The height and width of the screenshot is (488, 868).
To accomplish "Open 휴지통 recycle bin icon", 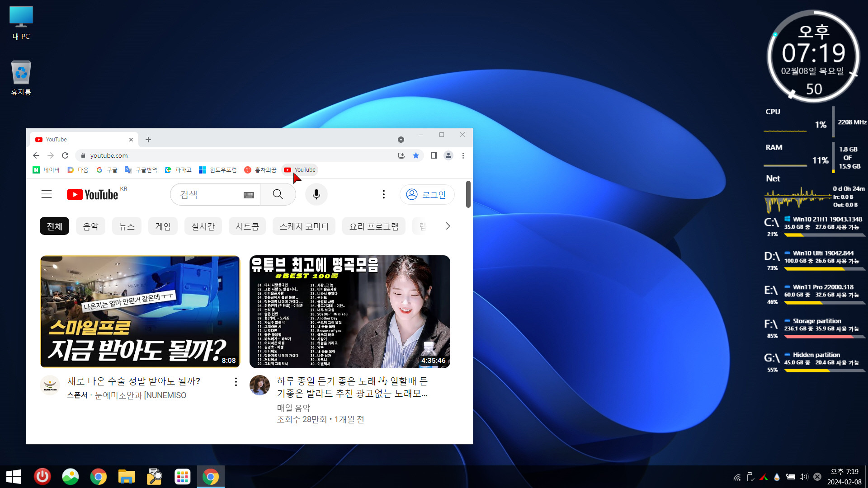I will click(21, 78).
